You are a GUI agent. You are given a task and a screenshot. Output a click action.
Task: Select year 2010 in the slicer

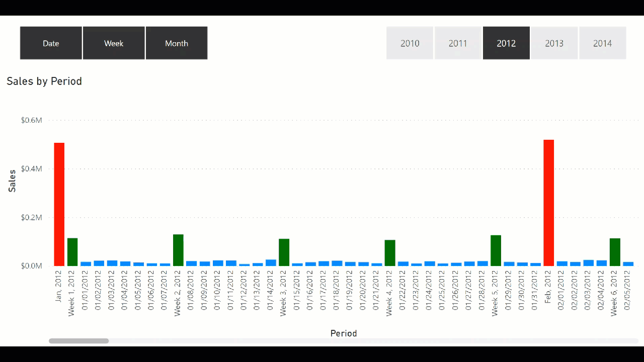(x=410, y=43)
